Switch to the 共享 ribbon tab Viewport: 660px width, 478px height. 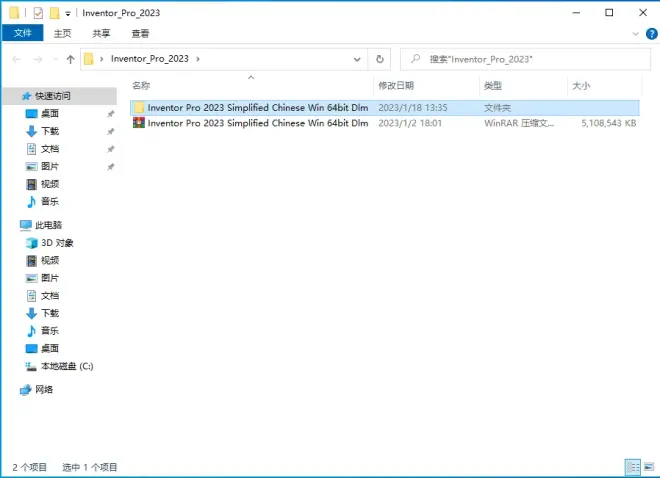pos(101,33)
